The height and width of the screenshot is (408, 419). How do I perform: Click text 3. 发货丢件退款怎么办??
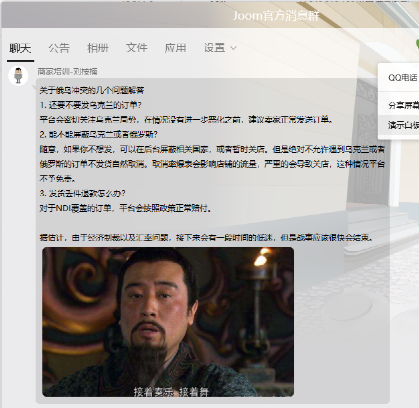[x=82, y=193]
